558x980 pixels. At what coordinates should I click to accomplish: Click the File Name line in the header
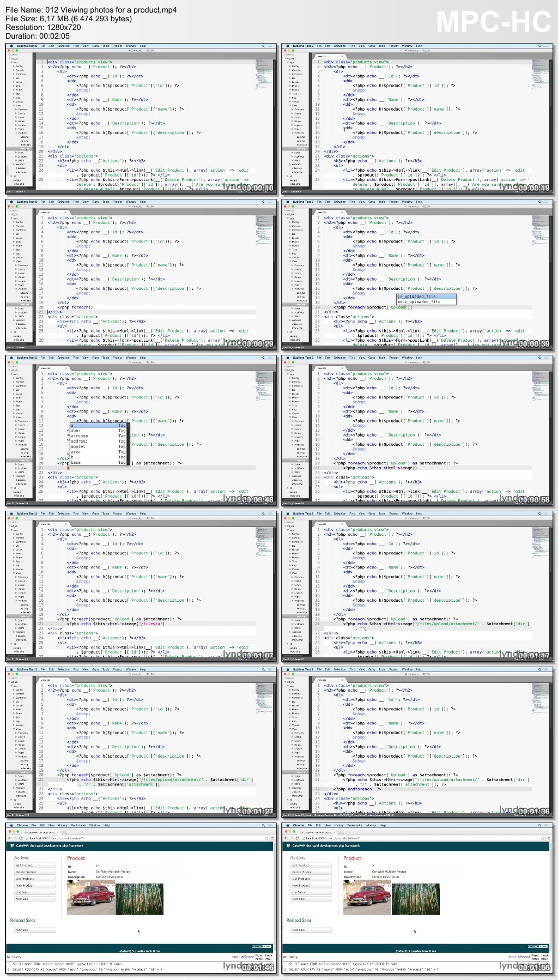click(x=91, y=10)
